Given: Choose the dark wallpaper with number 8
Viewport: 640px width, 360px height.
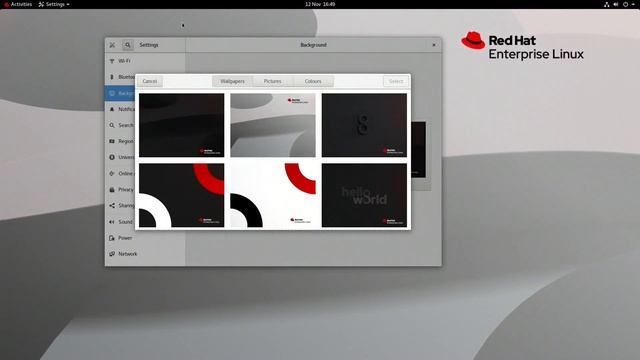Looking at the screenshot, I should point(364,125).
